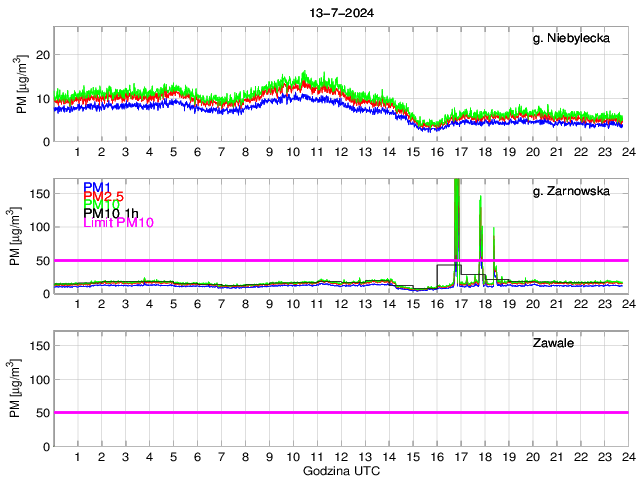The image size is (640, 480).
Task: Click the blue PM1 legend entry
Action: click(97, 187)
